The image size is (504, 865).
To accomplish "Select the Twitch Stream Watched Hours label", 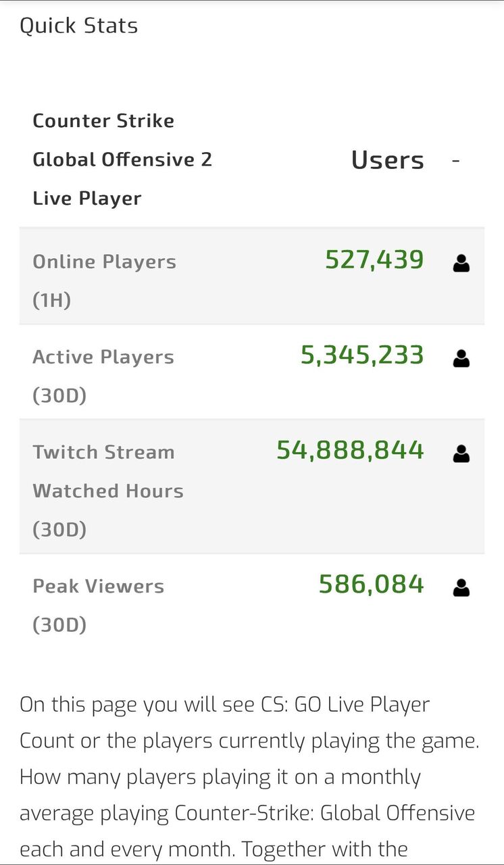I will coord(108,490).
